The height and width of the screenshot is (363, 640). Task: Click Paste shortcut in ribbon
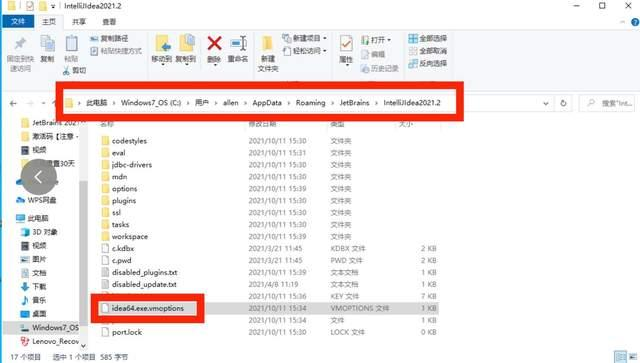click(116, 51)
